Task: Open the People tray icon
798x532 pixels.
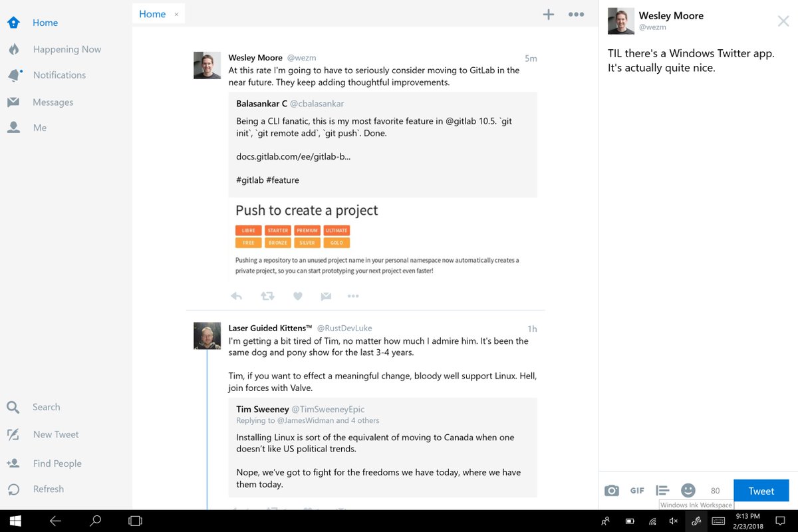Action: click(605, 521)
